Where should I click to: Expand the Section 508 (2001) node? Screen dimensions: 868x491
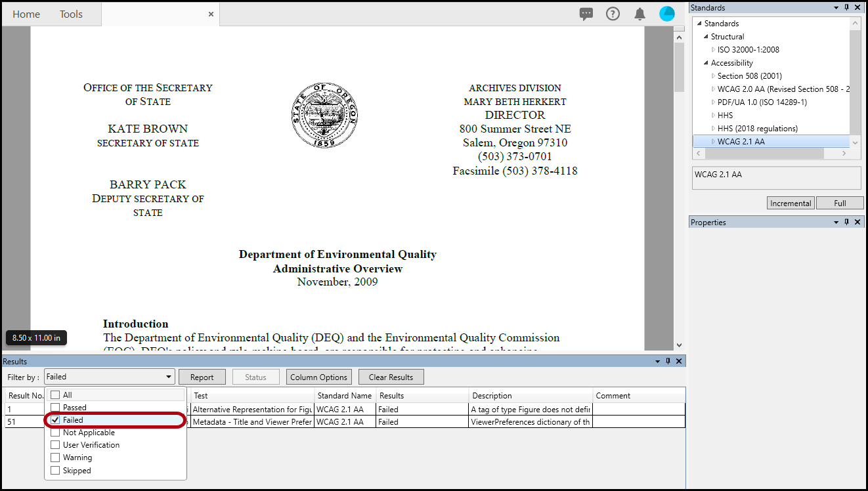(x=713, y=76)
